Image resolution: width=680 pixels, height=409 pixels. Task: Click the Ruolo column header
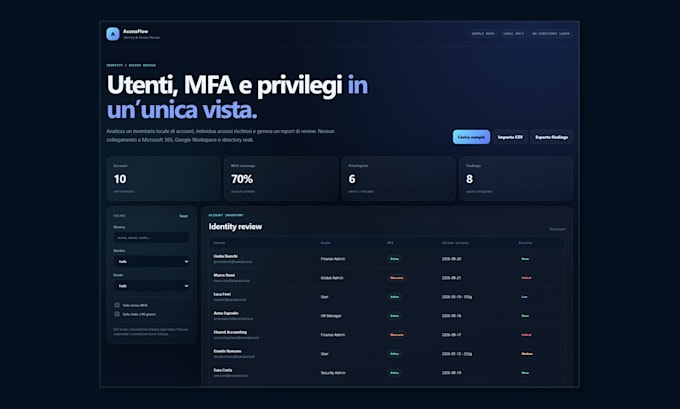(325, 243)
